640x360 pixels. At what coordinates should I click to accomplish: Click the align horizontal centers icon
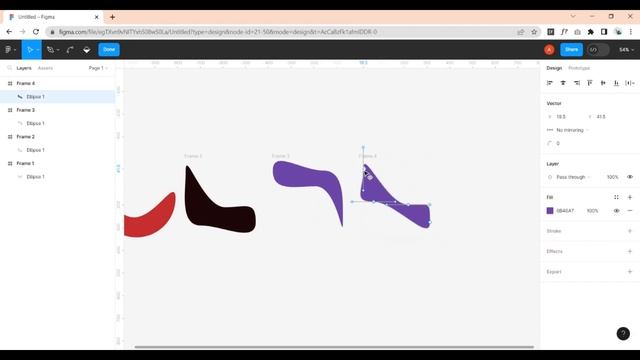563,83
